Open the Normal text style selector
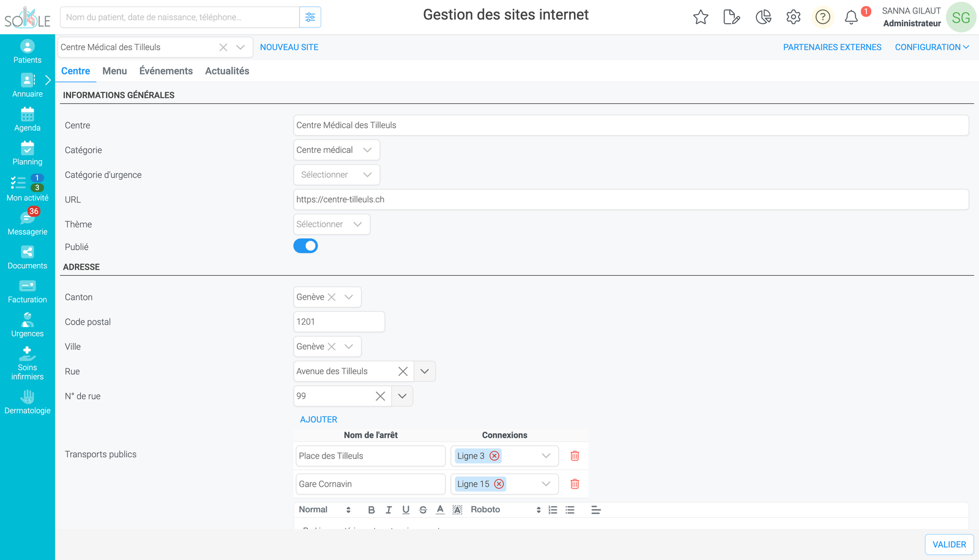This screenshot has width=979, height=560. (x=324, y=510)
